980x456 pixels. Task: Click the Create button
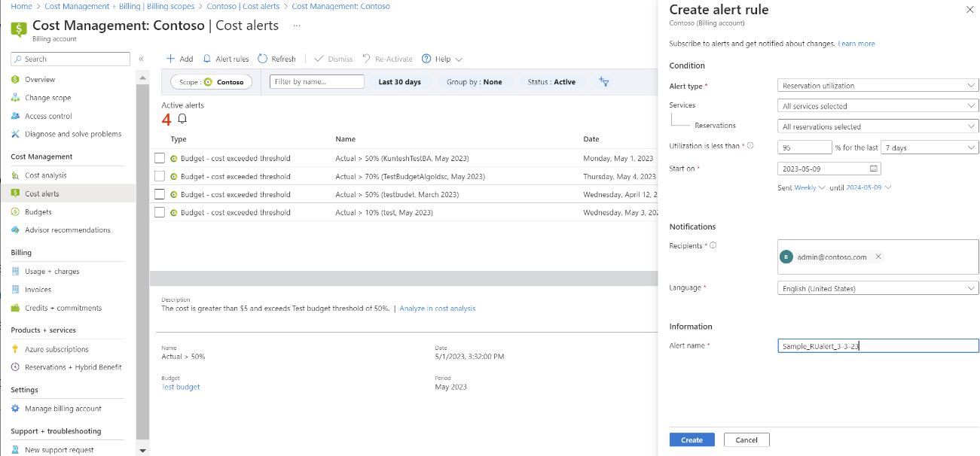691,439
